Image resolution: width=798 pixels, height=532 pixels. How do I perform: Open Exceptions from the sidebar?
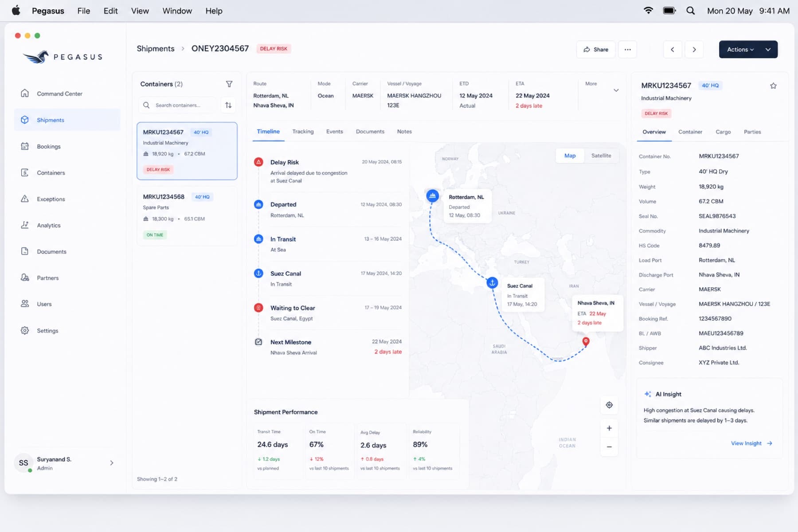(66, 199)
